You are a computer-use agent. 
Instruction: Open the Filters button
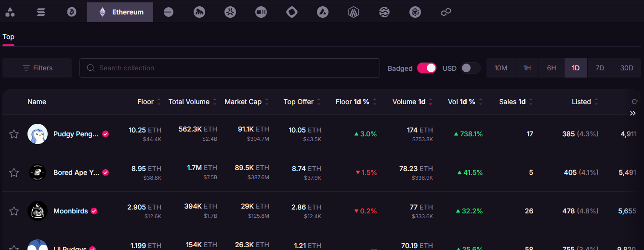click(x=37, y=68)
